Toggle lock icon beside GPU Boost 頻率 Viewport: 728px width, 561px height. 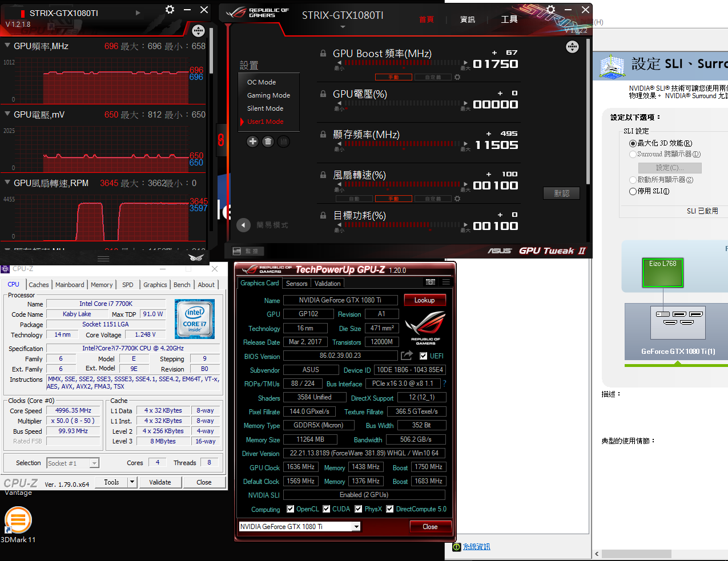tap(323, 53)
